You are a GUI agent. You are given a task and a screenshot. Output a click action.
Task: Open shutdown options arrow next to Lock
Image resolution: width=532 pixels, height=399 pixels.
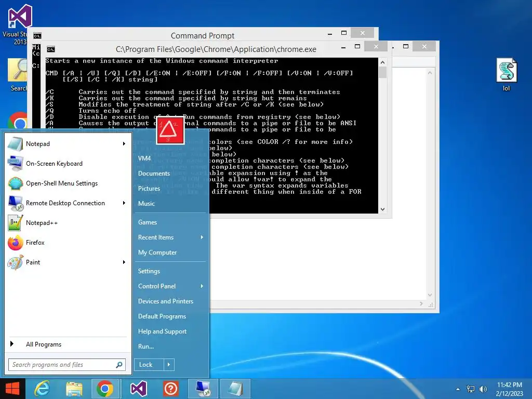(169, 365)
